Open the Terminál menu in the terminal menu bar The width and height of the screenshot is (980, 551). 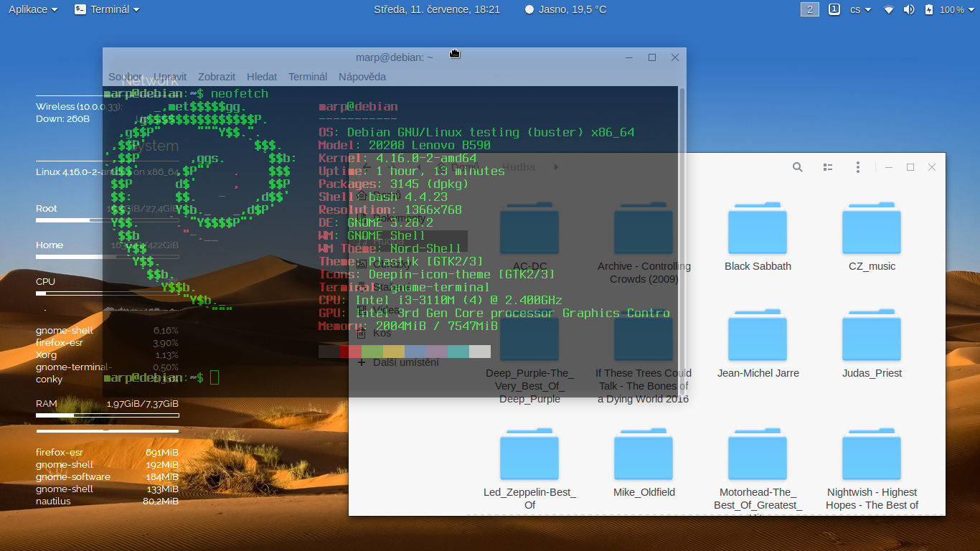pyautogui.click(x=308, y=77)
